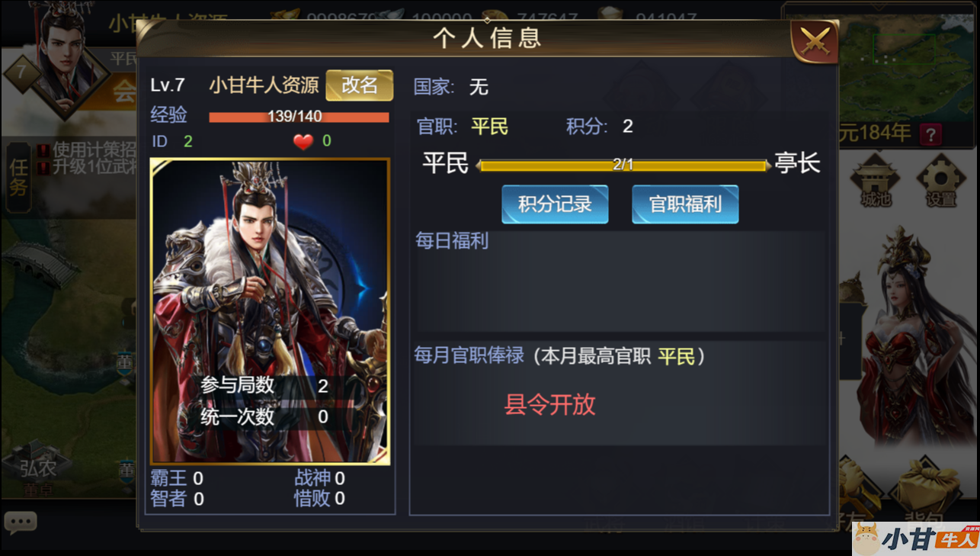This screenshot has width=980, height=556.
Task: Open the chat speech bubble icon
Action: 21,522
